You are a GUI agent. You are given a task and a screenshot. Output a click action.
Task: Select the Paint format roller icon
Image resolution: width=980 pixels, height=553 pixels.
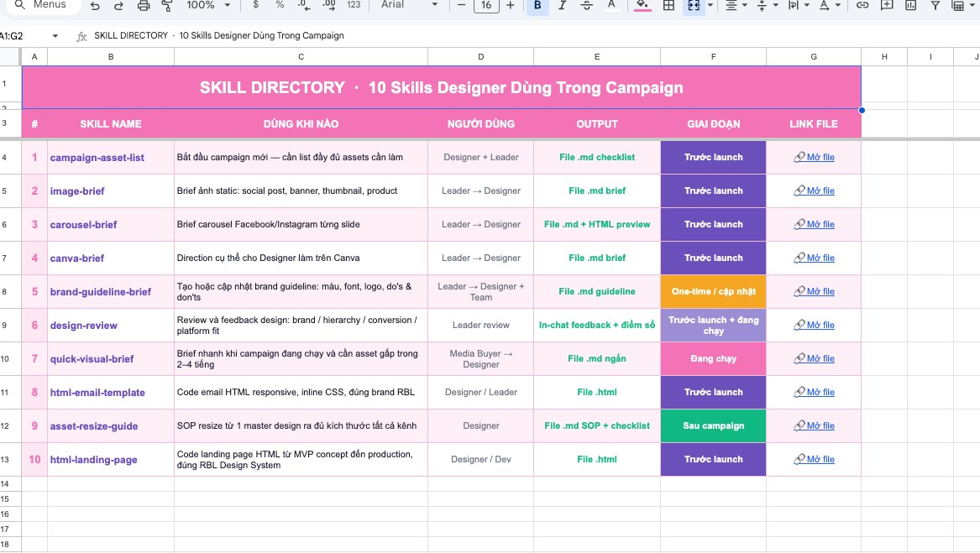[x=167, y=6]
